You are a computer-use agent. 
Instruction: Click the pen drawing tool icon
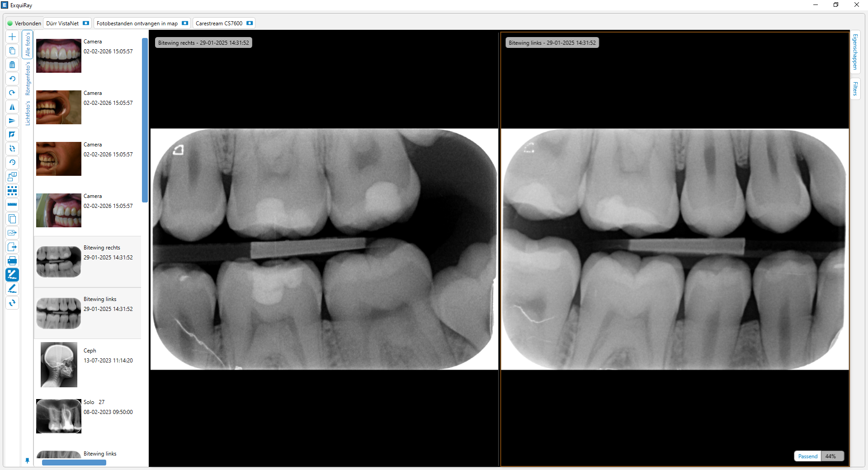[12, 289]
